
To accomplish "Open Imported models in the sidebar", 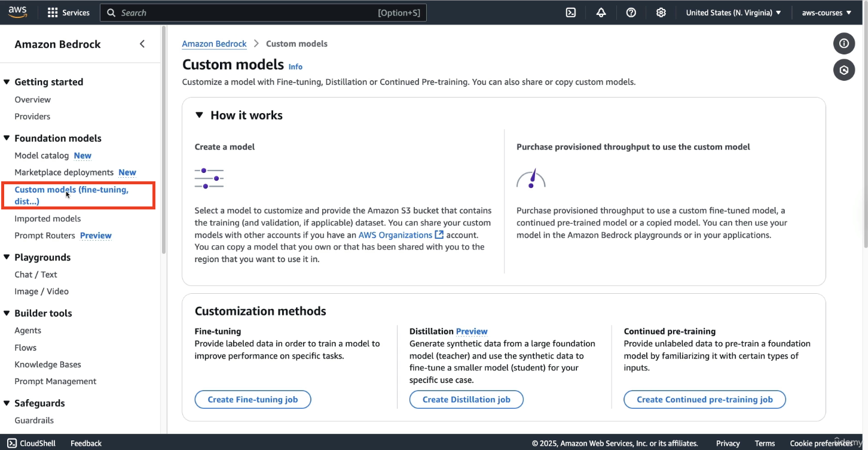I will point(48,218).
